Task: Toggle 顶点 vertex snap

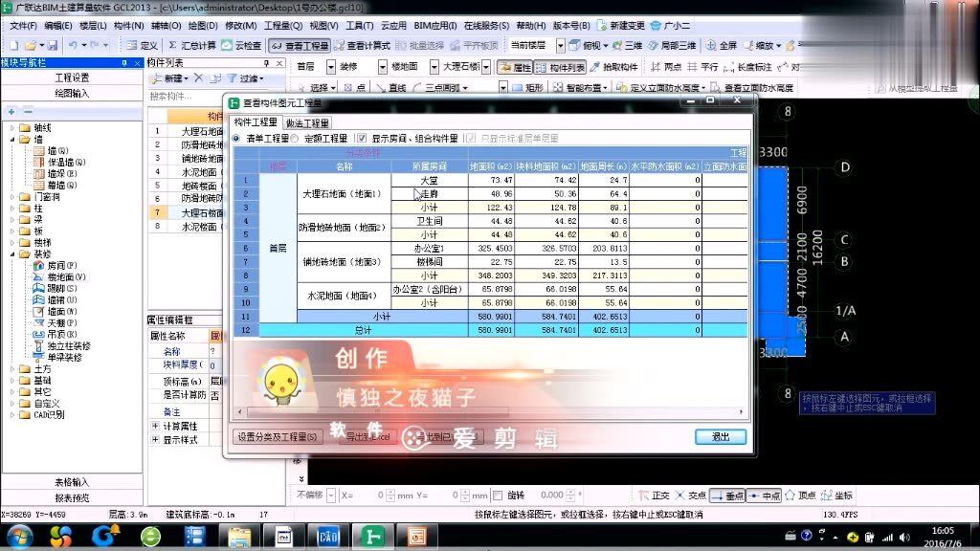Action: [x=801, y=496]
